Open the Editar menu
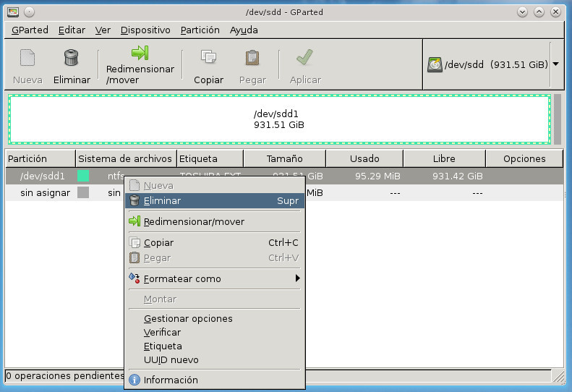Screen dimensions: 572x392 (72, 30)
